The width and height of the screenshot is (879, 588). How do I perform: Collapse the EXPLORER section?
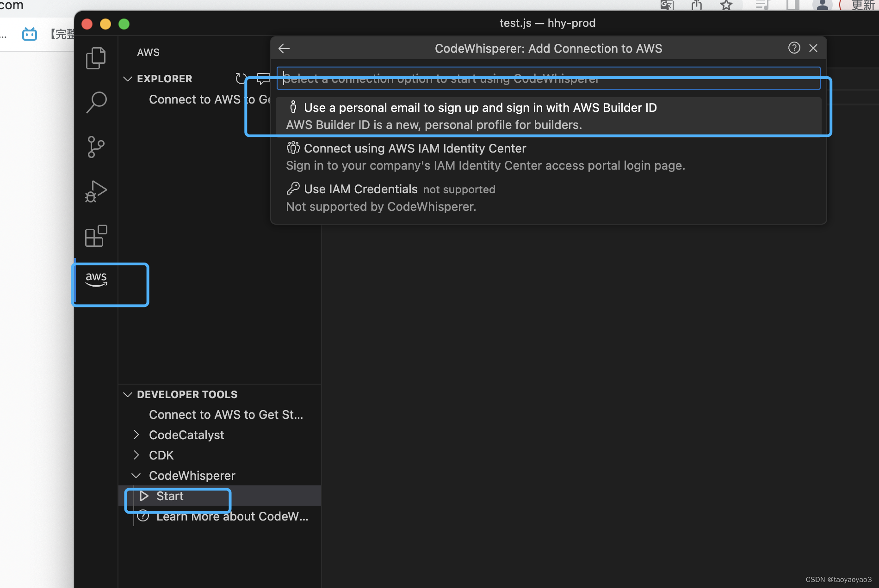(x=128, y=79)
